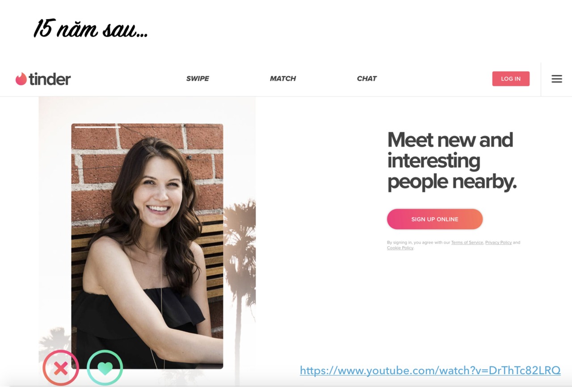The height and width of the screenshot is (392, 572).
Task: Tap the red X nope button
Action: [x=61, y=368]
